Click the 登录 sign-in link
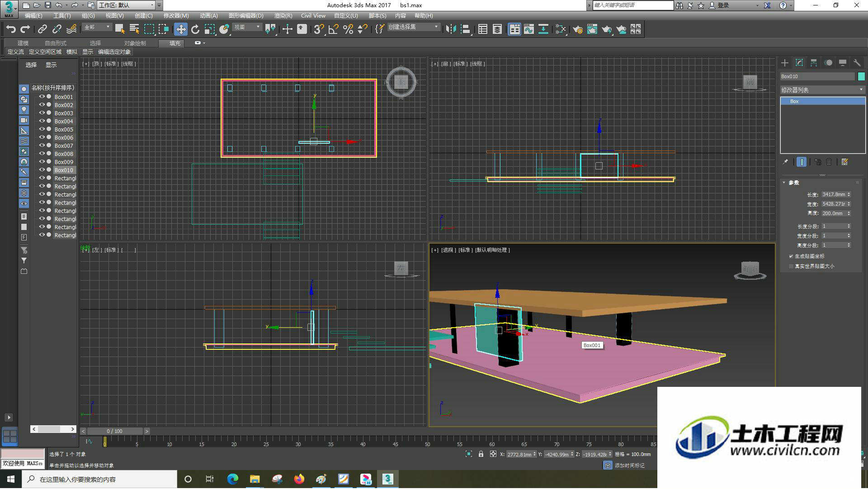 click(723, 5)
